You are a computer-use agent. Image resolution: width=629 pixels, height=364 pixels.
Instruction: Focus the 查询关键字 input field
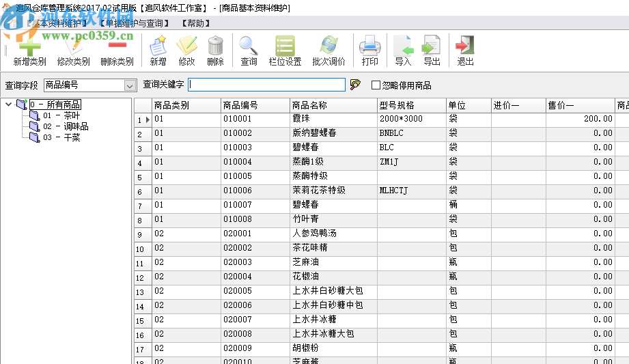(266, 85)
